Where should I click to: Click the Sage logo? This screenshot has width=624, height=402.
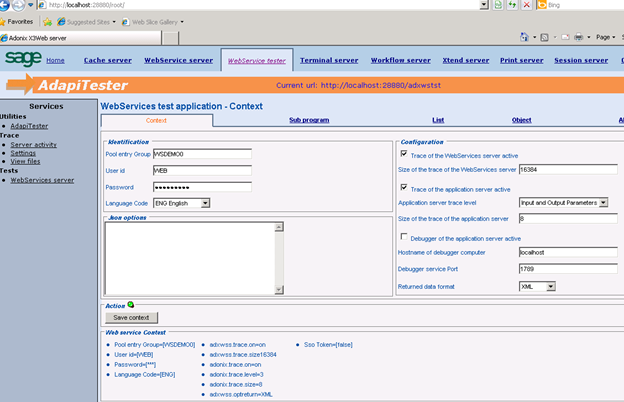coord(22,59)
